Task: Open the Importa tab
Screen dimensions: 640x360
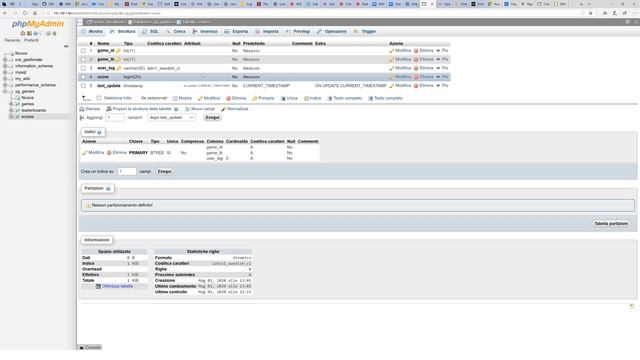Action: pyautogui.click(x=267, y=31)
